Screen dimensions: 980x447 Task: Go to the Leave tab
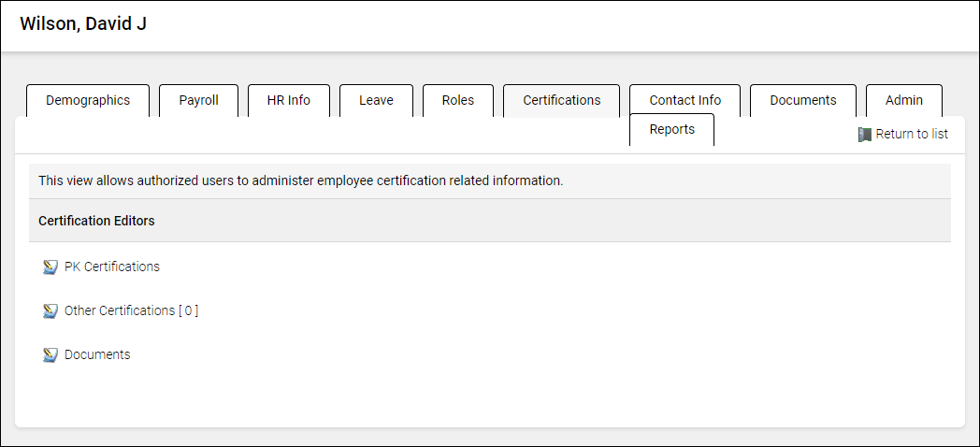pos(376,100)
